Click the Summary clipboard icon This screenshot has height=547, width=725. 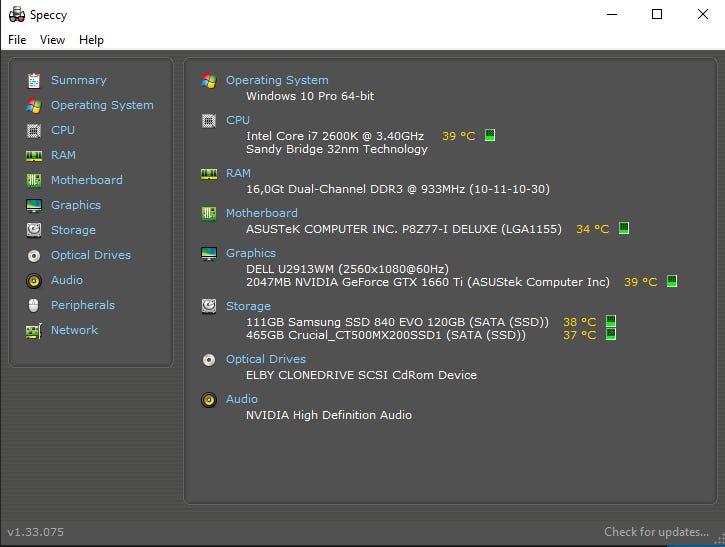[34, 80]
